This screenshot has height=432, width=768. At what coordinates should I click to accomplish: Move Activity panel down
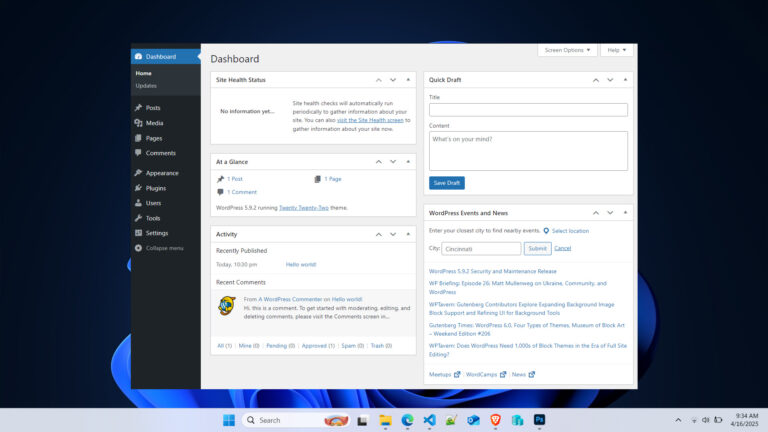pyautogui.click(x=393, y=234)
